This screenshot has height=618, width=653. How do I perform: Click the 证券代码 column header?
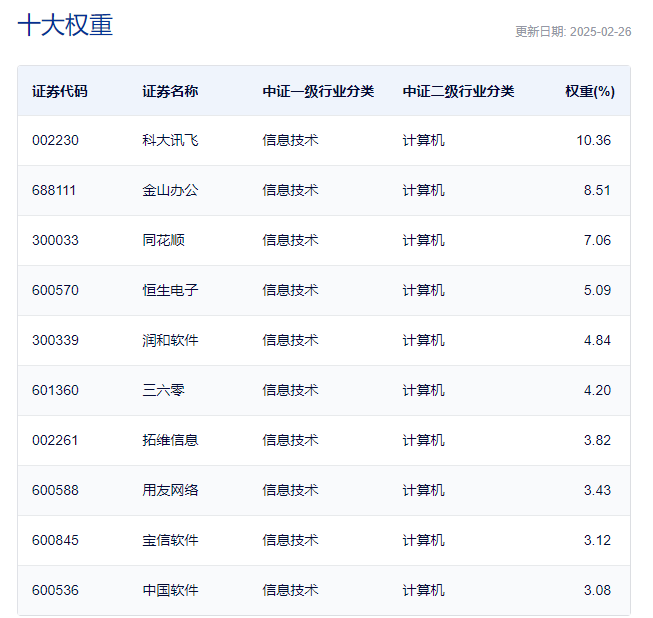click(x=60, y=91)
